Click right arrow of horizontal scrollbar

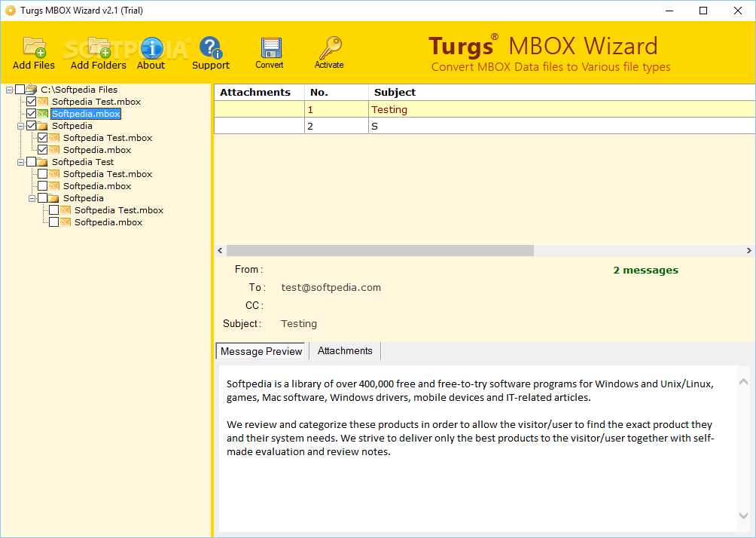(748, 250)
